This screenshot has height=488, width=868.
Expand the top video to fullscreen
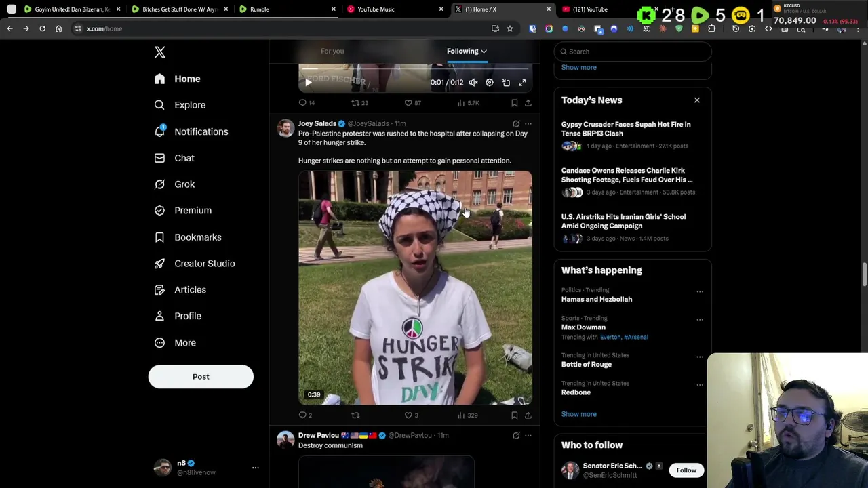click(522, 83)
